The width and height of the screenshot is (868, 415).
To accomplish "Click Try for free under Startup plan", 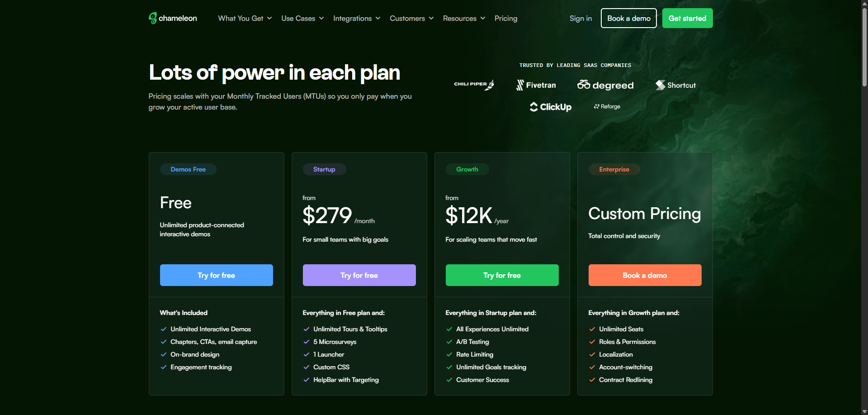I will point(359,275).
